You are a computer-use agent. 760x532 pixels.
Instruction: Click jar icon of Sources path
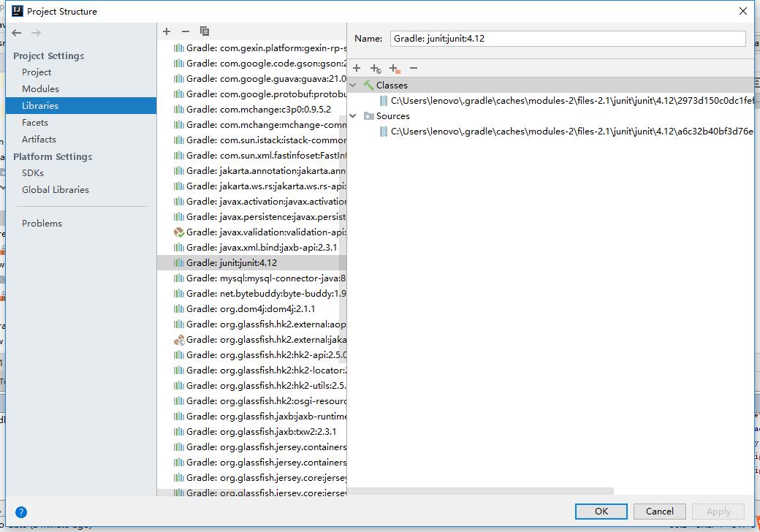(x=384, y=132)
